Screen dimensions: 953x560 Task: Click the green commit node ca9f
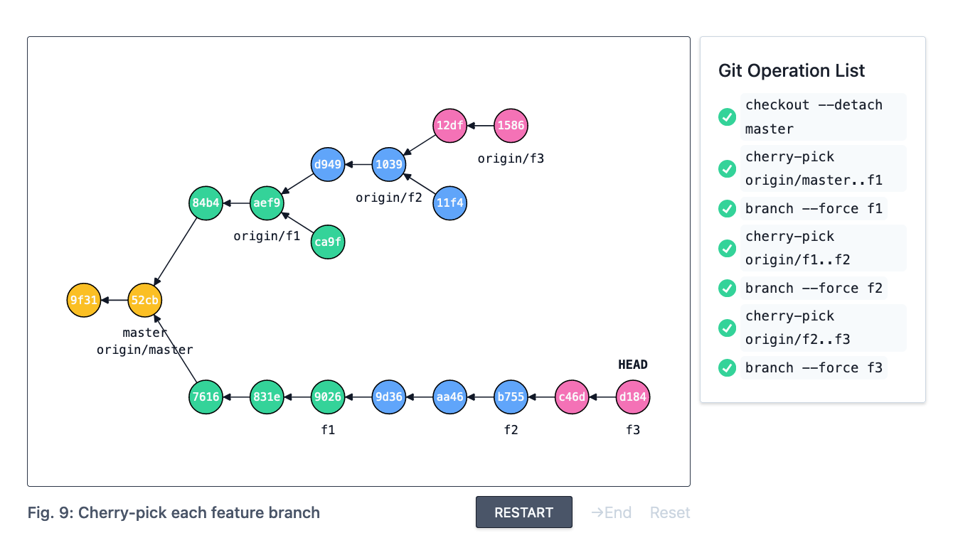[328, 242]
